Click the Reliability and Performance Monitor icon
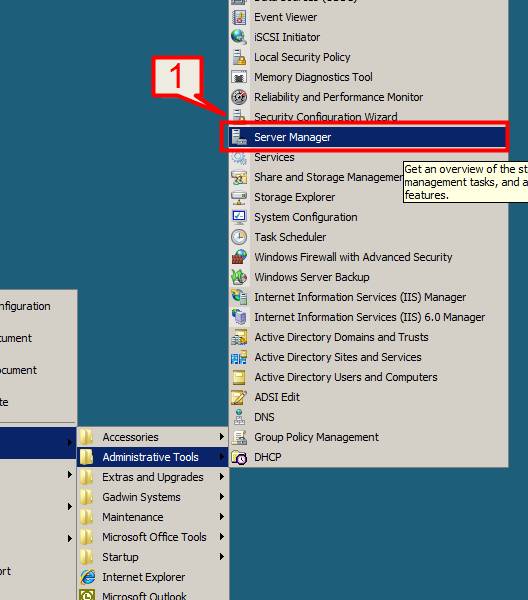This screenshot has width=528, height=600. click(x=239, y=97)
